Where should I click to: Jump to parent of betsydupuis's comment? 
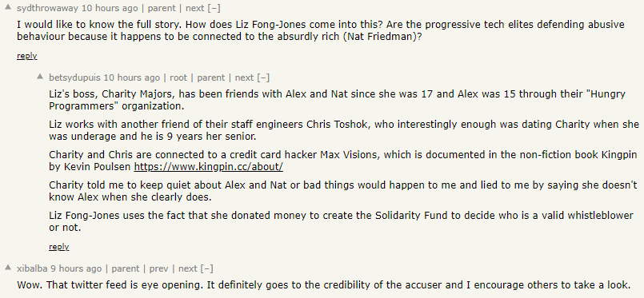coord(210,77)
